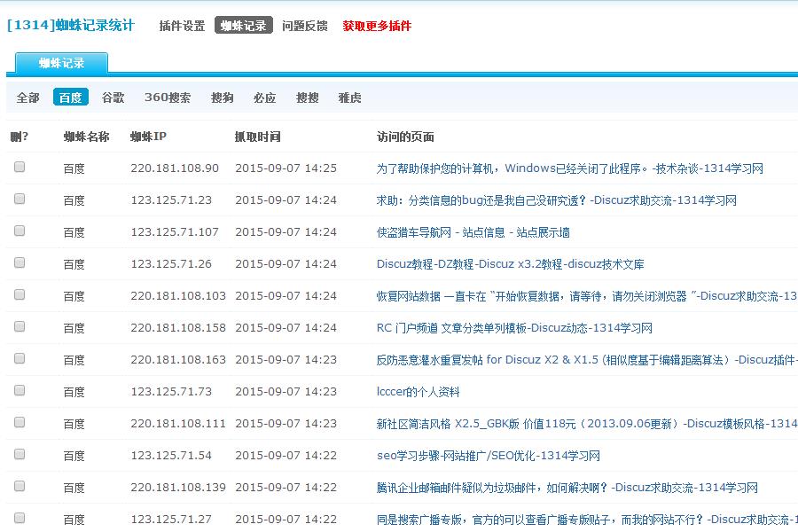798x532 pixels.
Task: Show 全部 spider records
Action: tap(27, 98)
